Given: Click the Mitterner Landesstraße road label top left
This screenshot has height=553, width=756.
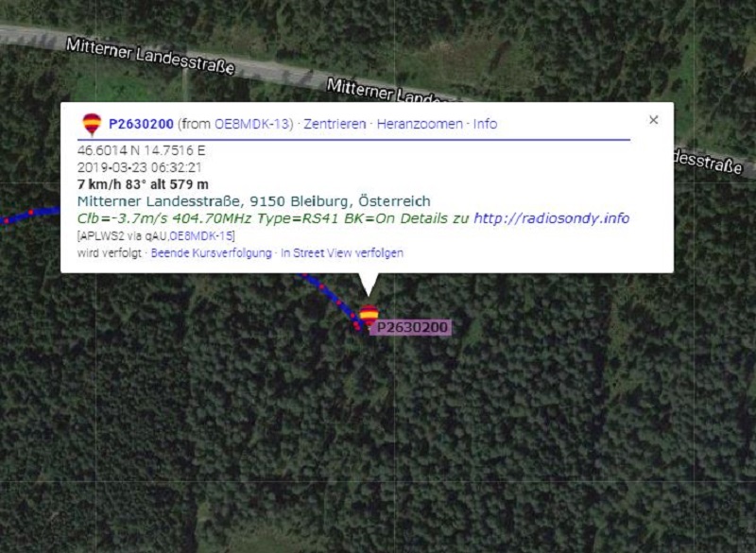Looking at the screenshot, I should (150, 57).
